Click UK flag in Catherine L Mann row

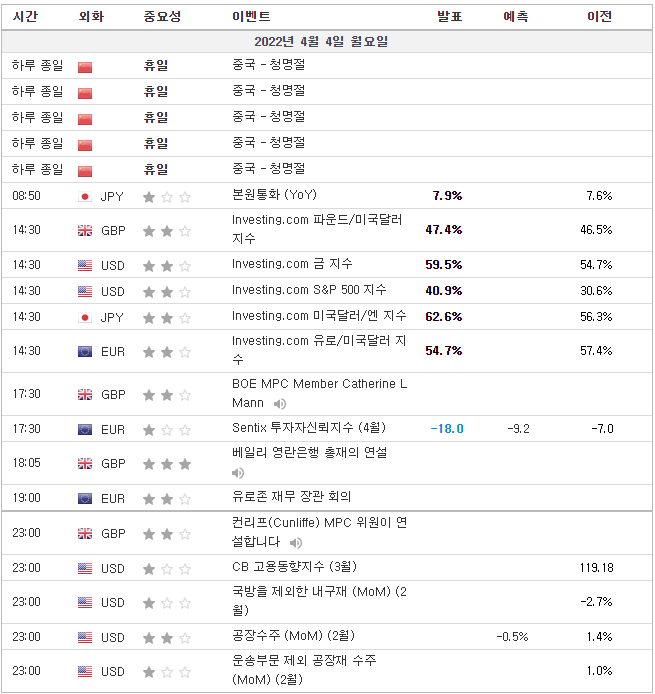pos(85,394)
